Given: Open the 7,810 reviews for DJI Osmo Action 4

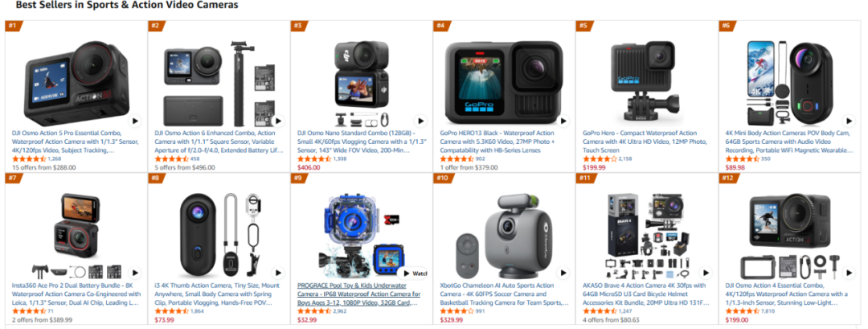Looking at the screenshot, I should 769,311.
